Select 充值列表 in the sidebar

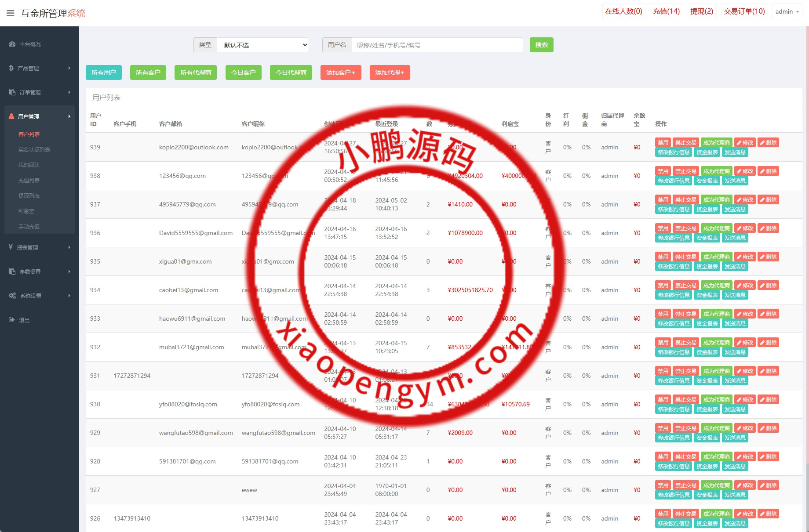coord(29,181)
